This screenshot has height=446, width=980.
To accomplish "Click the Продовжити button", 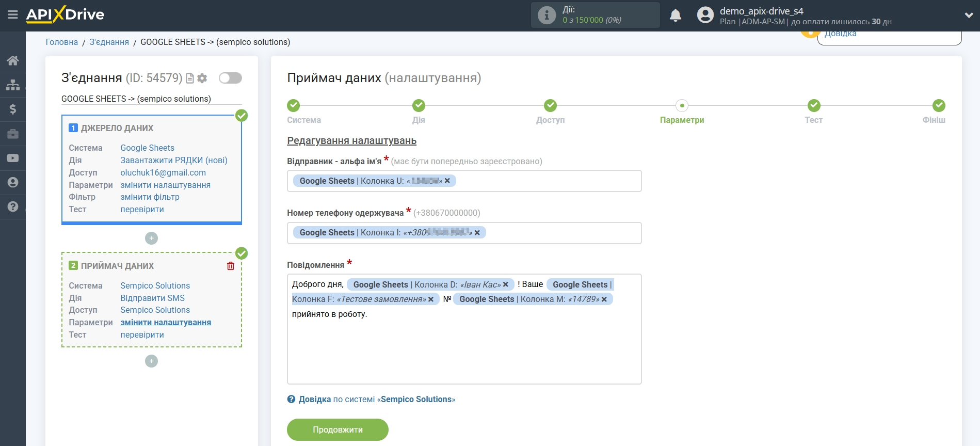I will pos(338,429).
